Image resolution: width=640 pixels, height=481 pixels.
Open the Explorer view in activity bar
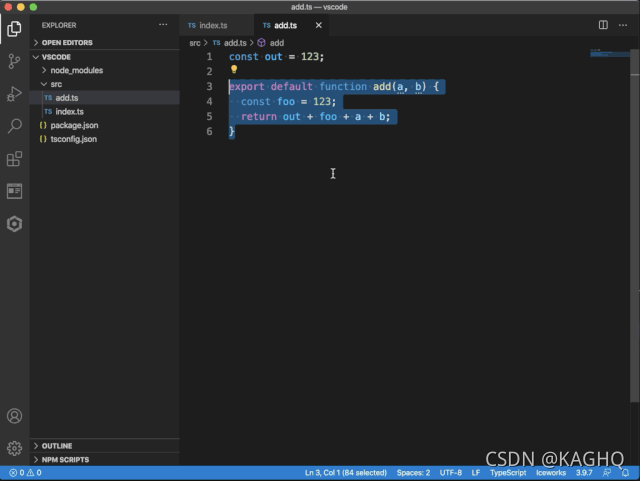[x=14, y=29]
